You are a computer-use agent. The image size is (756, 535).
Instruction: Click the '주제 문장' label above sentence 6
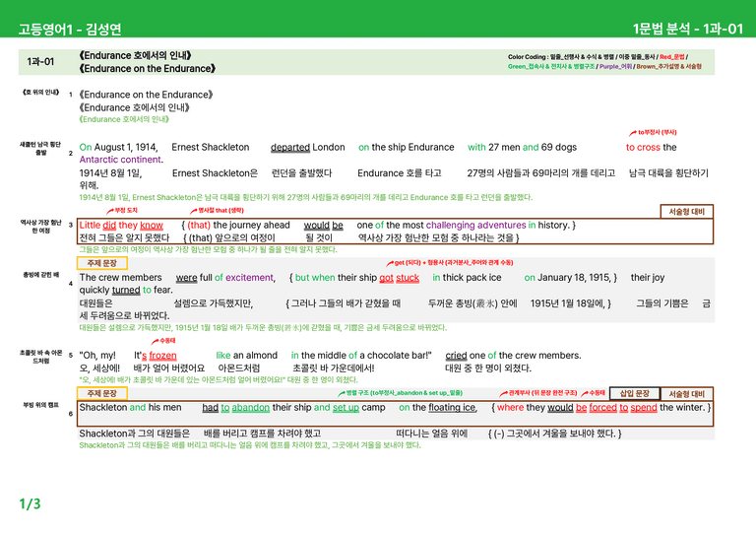pos(102,394)
